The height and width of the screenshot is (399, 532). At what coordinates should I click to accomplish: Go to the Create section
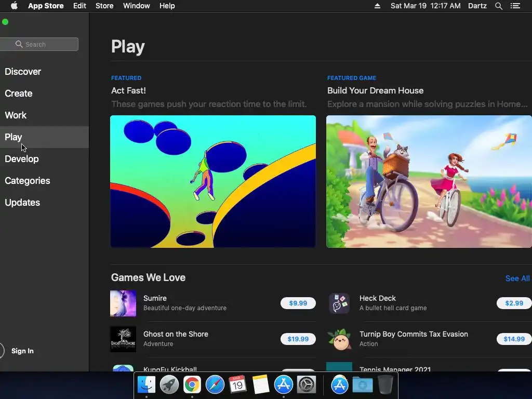coord(19,94)
